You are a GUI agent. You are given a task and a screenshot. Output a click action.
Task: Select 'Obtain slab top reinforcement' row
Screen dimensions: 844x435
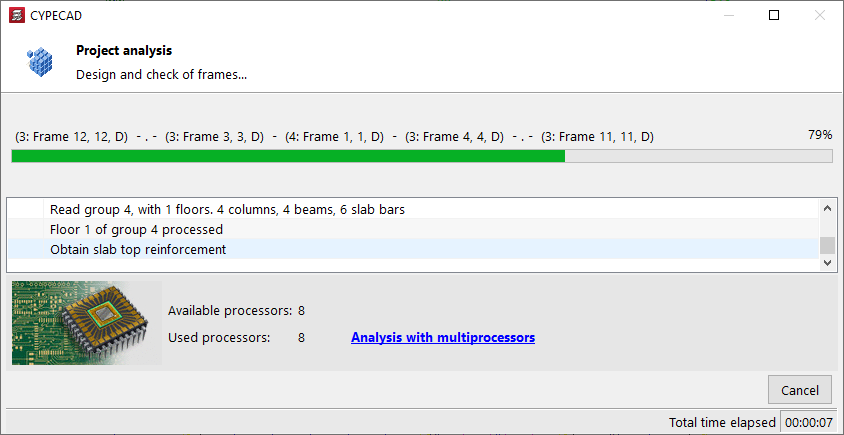pyautogui.click(x=138, y=249)
